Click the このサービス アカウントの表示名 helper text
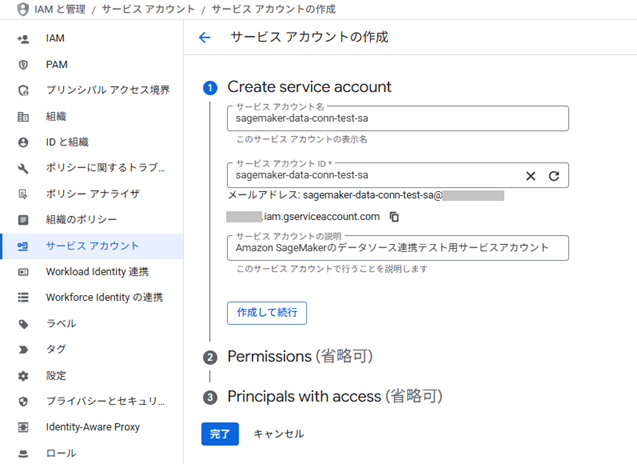 coord(302,139)
